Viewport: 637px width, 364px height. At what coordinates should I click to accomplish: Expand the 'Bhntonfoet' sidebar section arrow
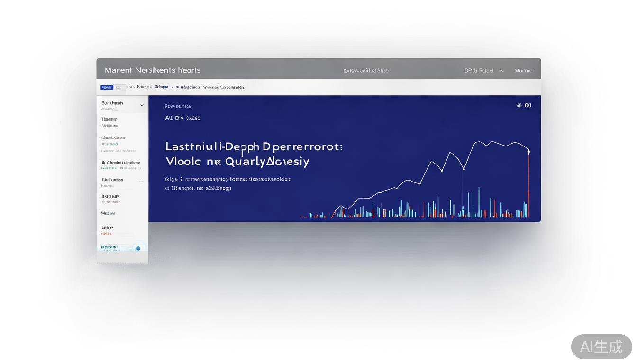141,182
